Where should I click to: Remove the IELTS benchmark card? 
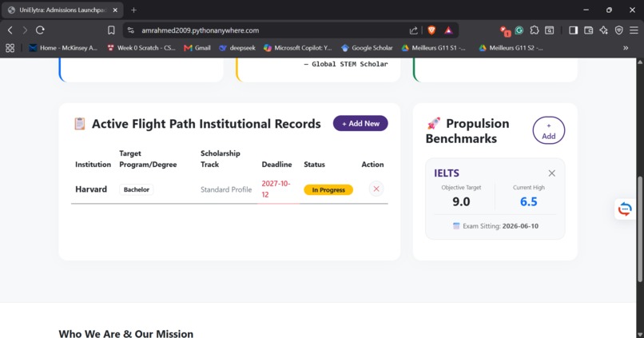pos(551,173)
